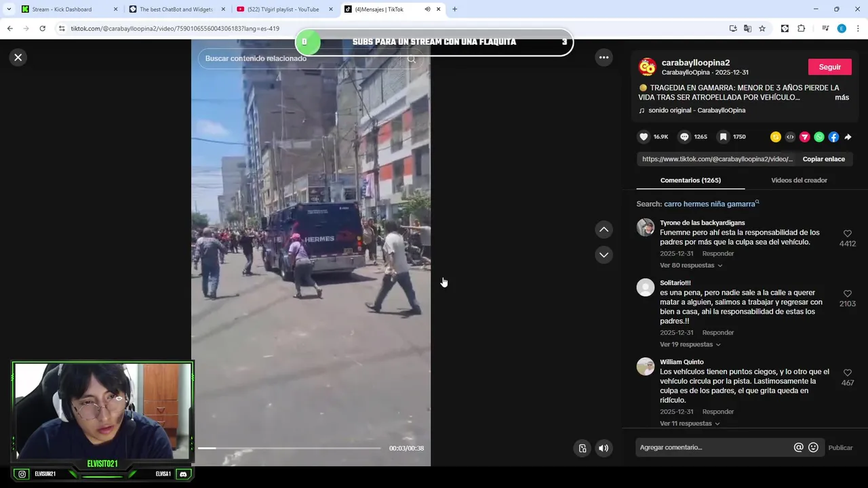Switch to Comentarios (1265) tab

click(690, 180)
